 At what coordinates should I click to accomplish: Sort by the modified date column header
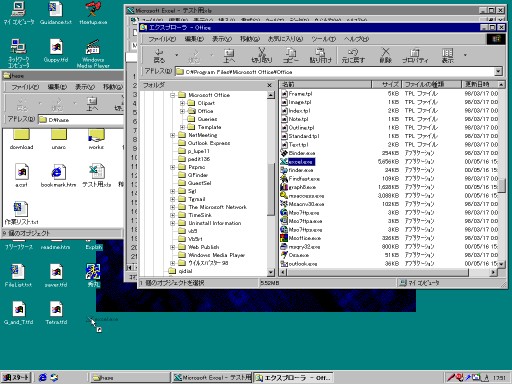(x=480, y=84)
